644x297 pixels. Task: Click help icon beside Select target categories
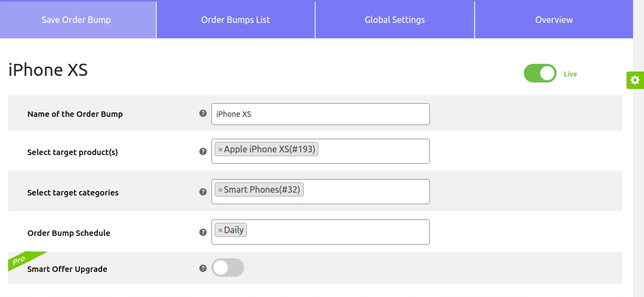203,192
